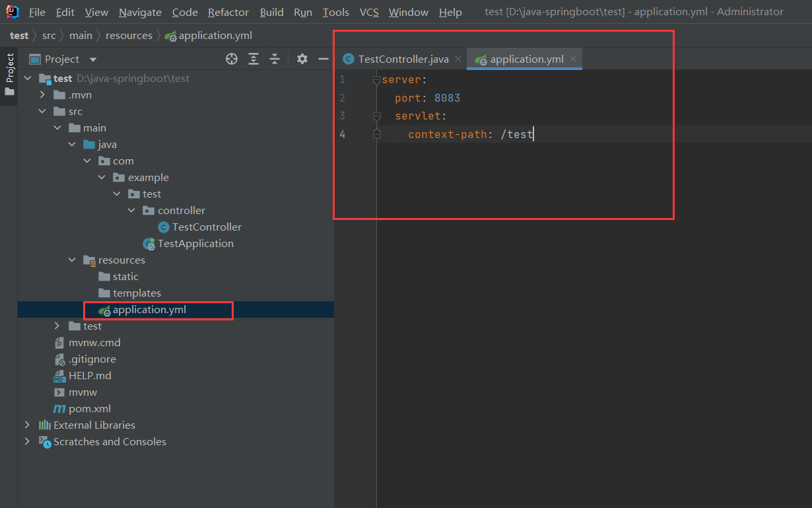Collapse the java folder
Viewport: 812px width, 508px height.
73,145
